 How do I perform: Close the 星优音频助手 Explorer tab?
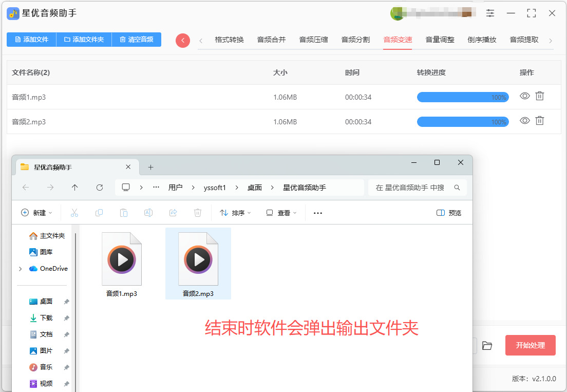click(x=128, y=166)
